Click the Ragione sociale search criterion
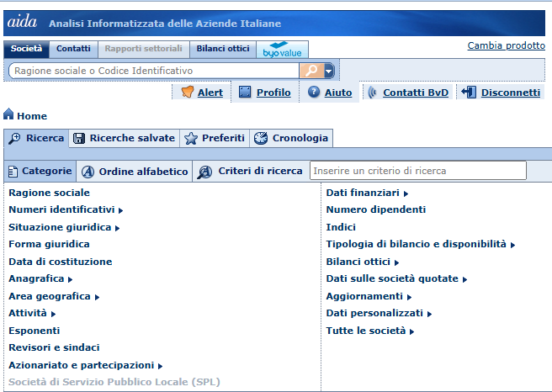The image size is (552, 392). (49, 193)
